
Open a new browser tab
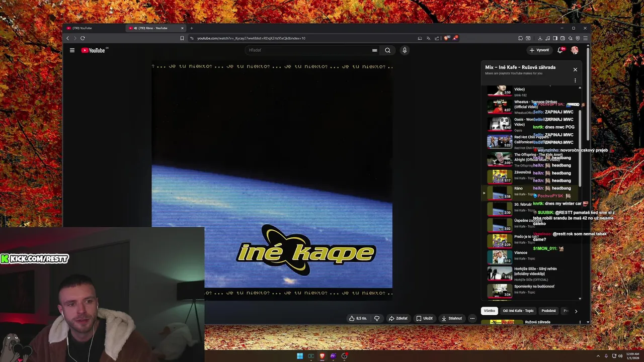click(191, 28)
